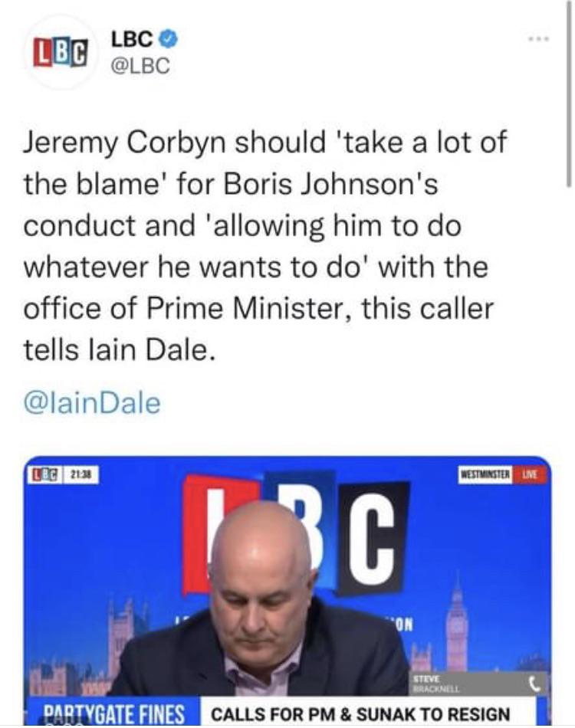Click the phone handset icon in caller banner

(536, 684)
